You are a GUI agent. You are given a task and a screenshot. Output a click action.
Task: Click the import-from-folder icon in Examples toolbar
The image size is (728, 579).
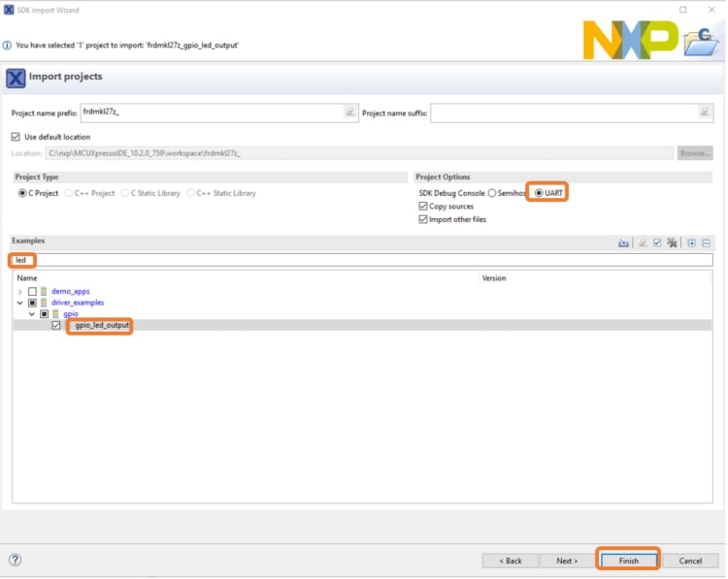(x=623, y=242)
